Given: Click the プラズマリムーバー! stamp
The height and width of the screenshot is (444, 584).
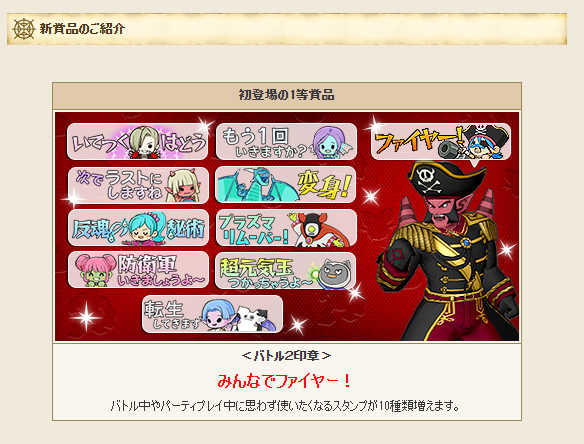Looking at the screenshot, I should click(286, 228).
